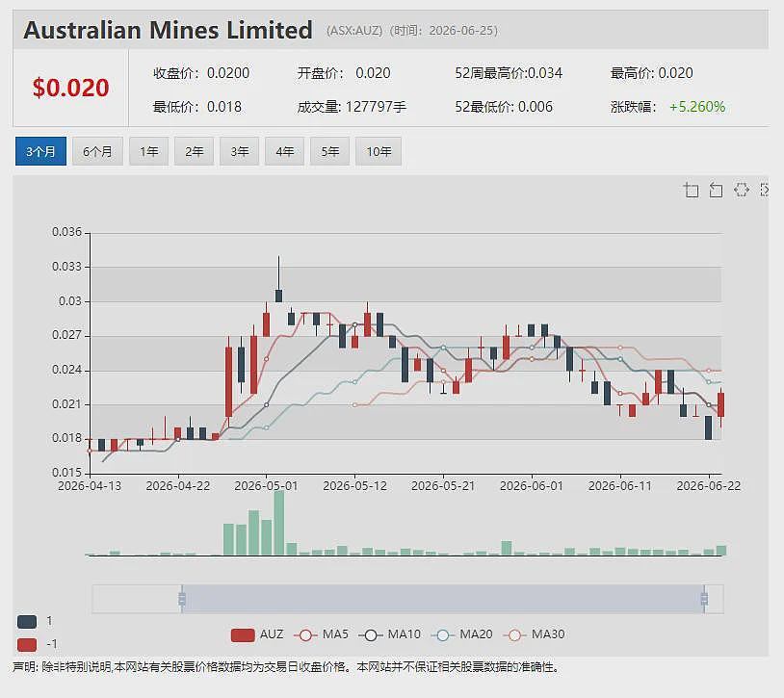Screen dimensions: 784x698
Task: Click the 0.036 y-axis label
Action: (x=66, y=232)
